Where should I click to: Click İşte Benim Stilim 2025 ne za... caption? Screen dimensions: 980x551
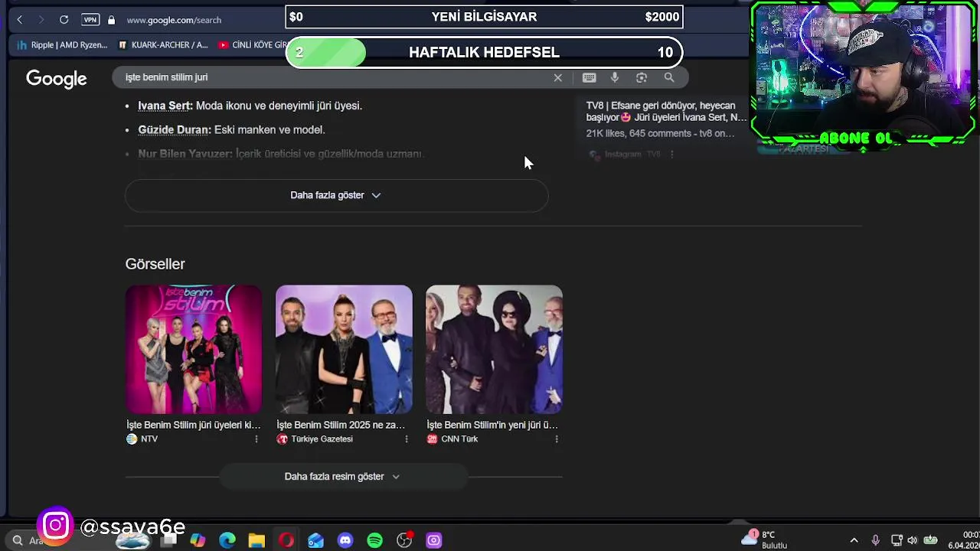[x=341, y=425]
